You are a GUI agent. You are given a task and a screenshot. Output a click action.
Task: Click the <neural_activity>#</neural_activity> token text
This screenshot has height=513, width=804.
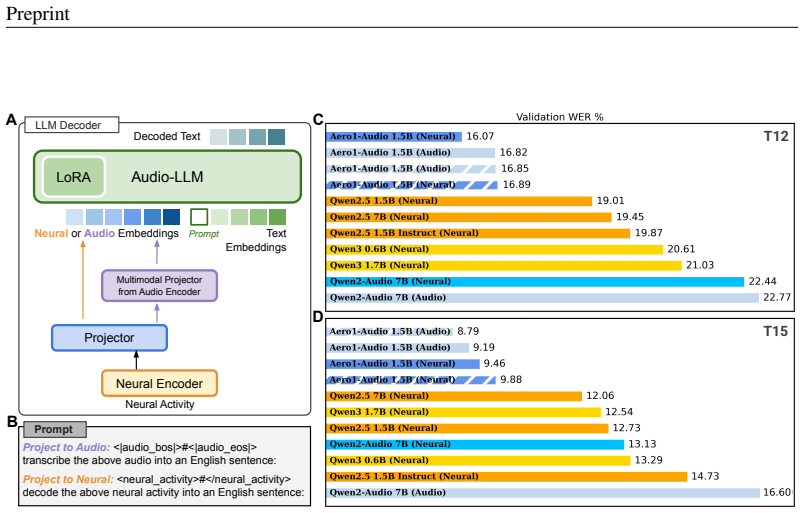(204, 479)
